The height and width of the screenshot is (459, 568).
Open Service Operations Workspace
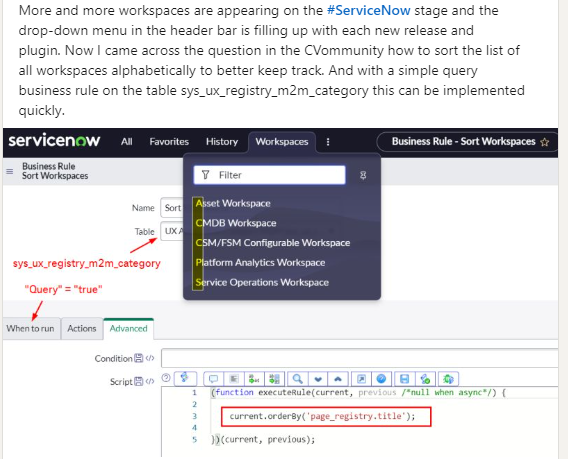click(262, 282)
